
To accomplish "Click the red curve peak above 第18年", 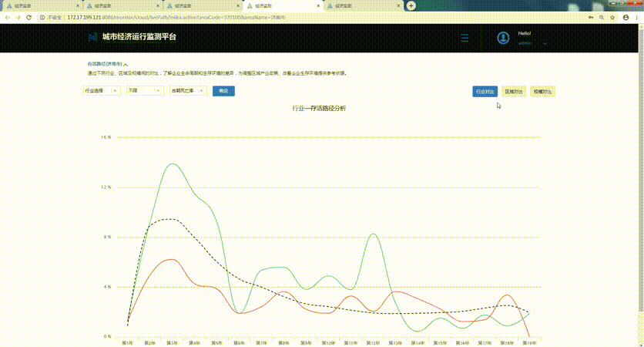I will (508, 295).
